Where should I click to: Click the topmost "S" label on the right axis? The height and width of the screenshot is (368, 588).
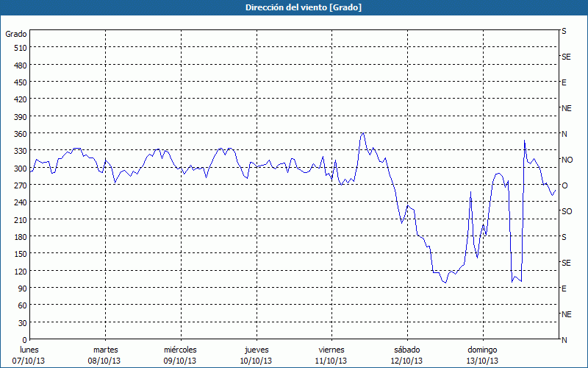click(564, 32)
